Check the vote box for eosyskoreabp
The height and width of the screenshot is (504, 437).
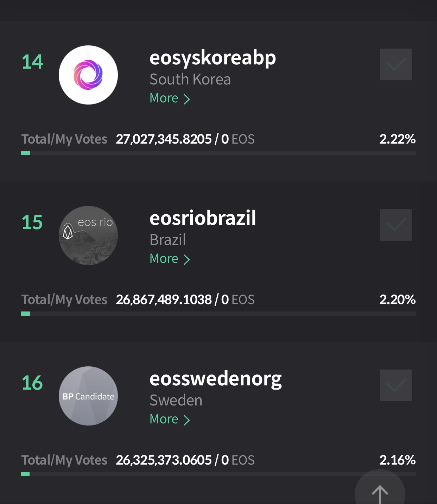click(x=396, y=64)
